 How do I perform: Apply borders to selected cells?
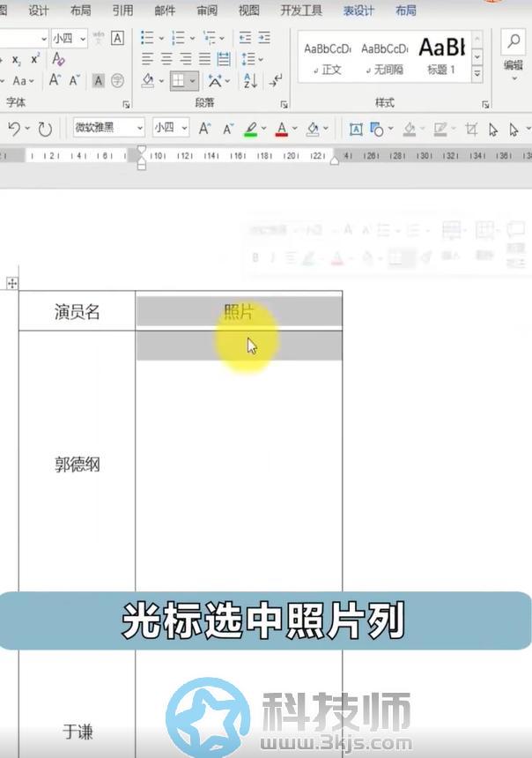(178, 80)
